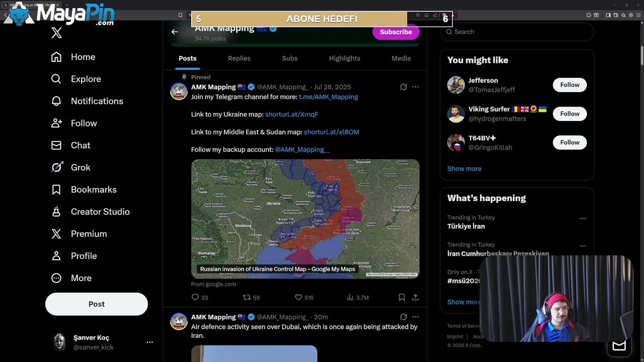
Task: Click the page vertical scrollbar
Action: 641,55
